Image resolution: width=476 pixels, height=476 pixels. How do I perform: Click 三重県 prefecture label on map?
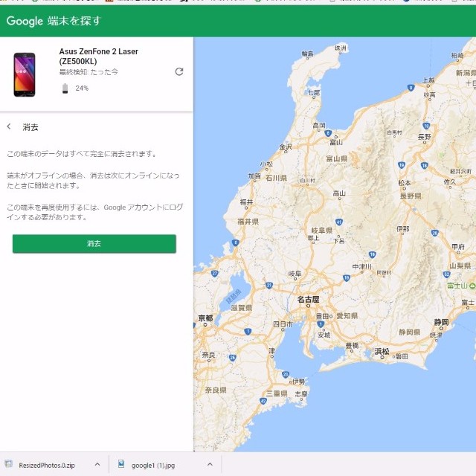pos(277,393)
